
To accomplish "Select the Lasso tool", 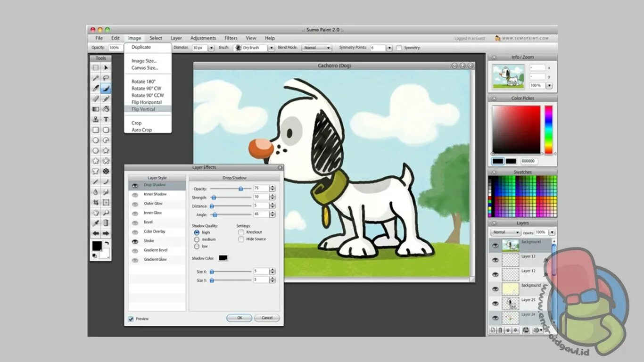I will 106,78.
